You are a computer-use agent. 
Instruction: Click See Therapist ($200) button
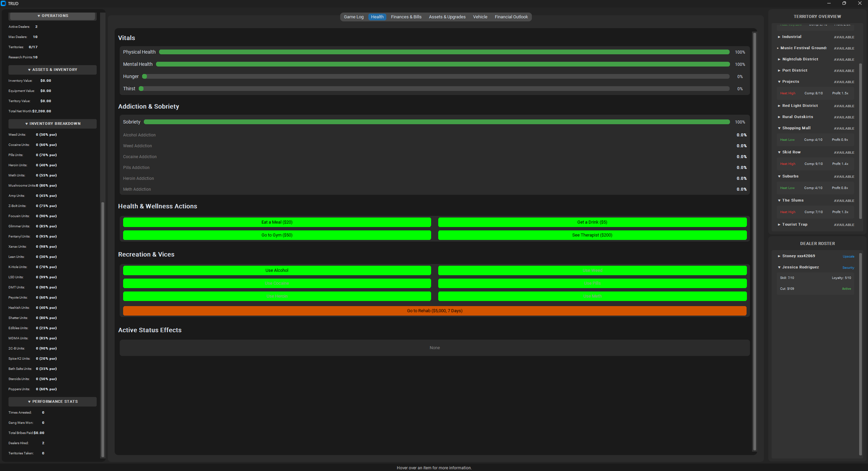click(x=592, y=235)
